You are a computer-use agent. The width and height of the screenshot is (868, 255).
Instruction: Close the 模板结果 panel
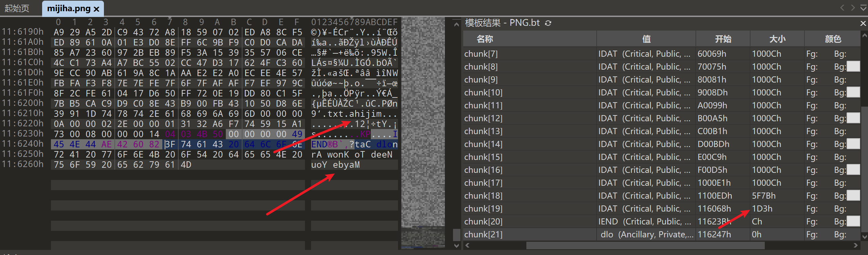click(863, 23)
